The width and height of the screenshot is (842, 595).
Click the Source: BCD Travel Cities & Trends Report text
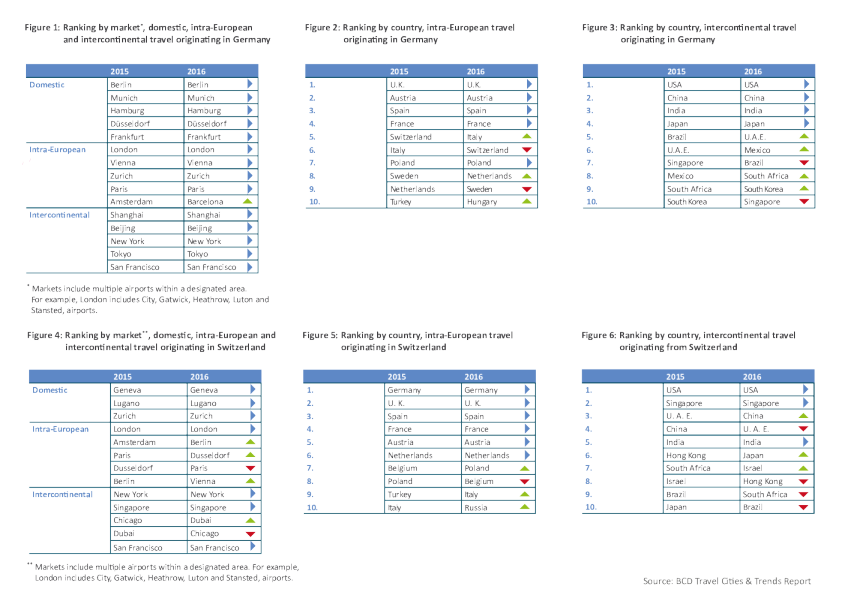726,581
